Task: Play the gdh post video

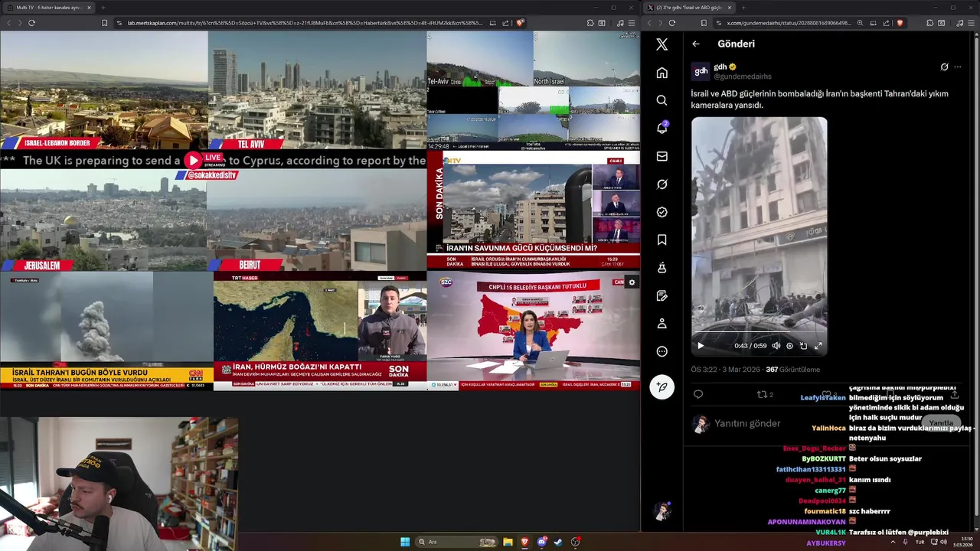Action: [700, 346]
